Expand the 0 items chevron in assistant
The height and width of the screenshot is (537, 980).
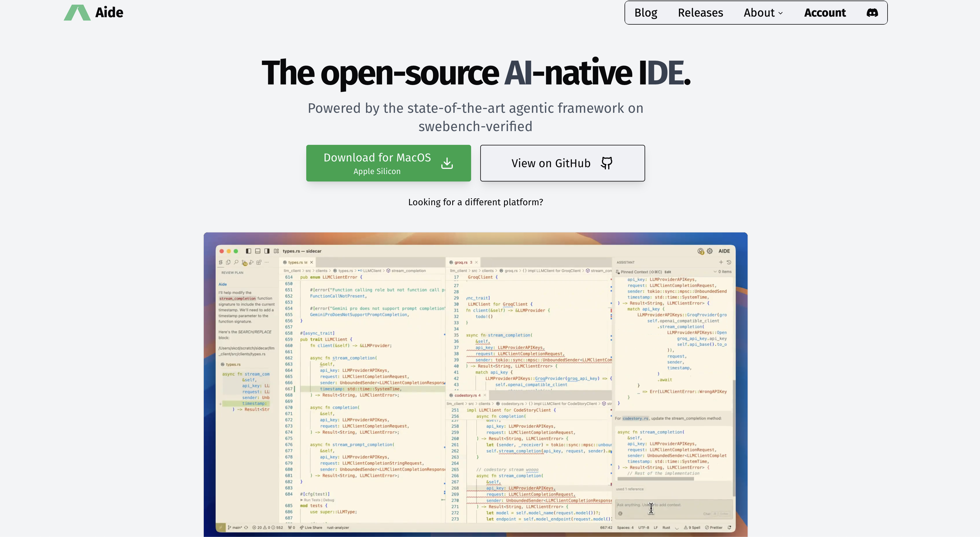click(x=715, y=272)
